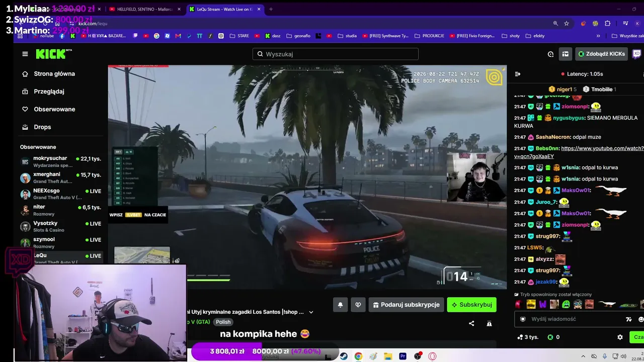The width and height of the screenshot is (644, 362).
Task: Click the report stream icon
Action: coord(489,324)
